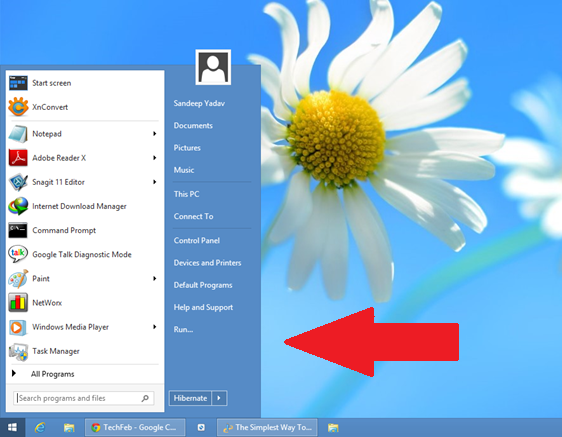Click the Command Prompt label
562x437 pixels.
64,230
